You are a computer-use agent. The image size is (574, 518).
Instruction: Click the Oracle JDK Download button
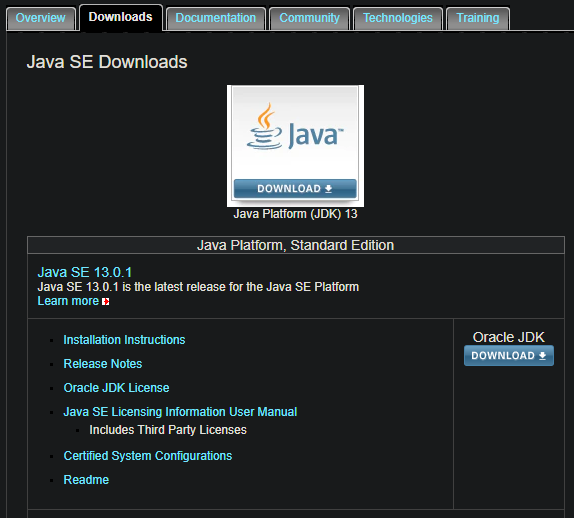509,355
